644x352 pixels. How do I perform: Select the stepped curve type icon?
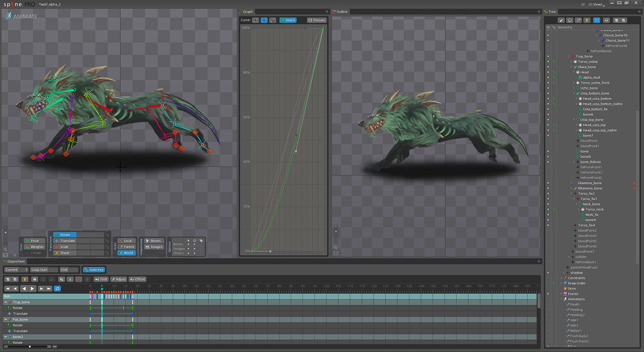click(x=273, y=20)
